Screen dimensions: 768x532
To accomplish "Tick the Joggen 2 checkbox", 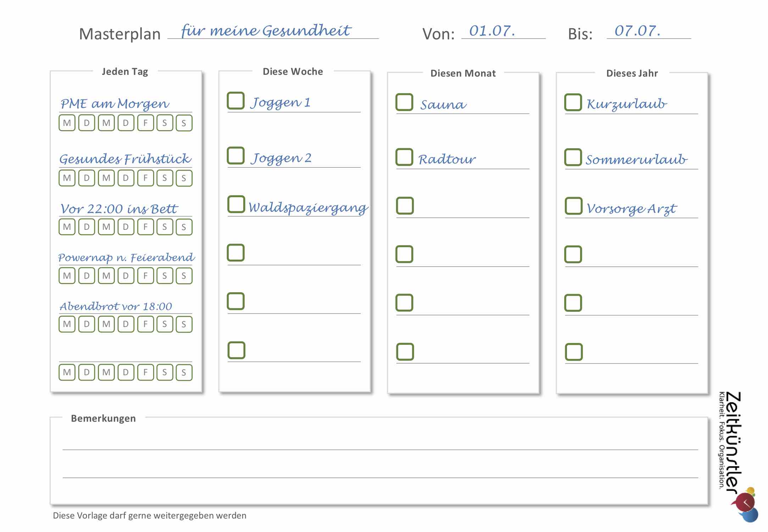I will (x=236, y=156).
